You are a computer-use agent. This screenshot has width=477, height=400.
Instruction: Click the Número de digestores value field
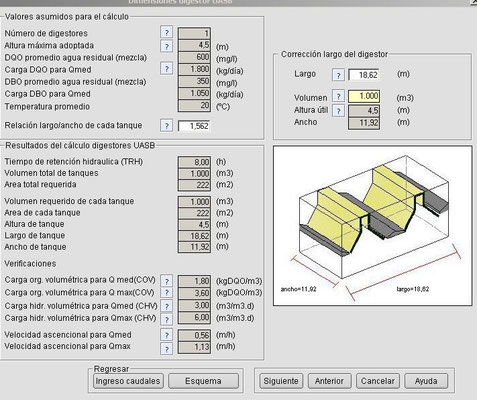coord(194,33)
